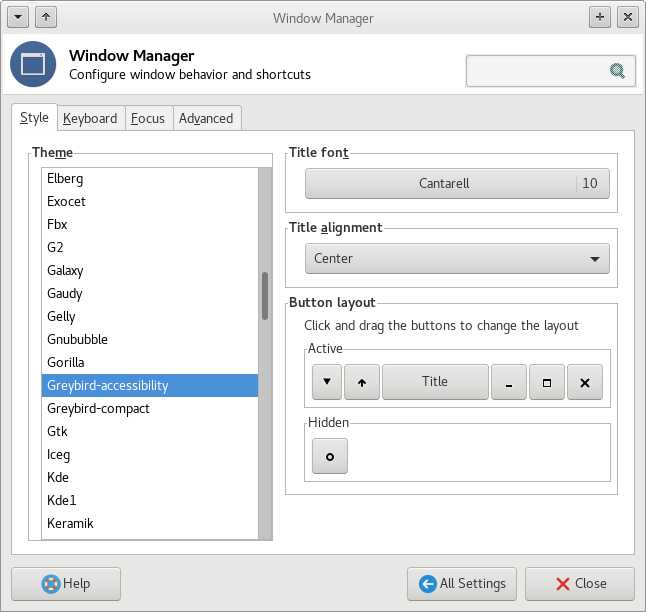
Task: Click the stick circle button in Hidden area
Action: [330, 456]
